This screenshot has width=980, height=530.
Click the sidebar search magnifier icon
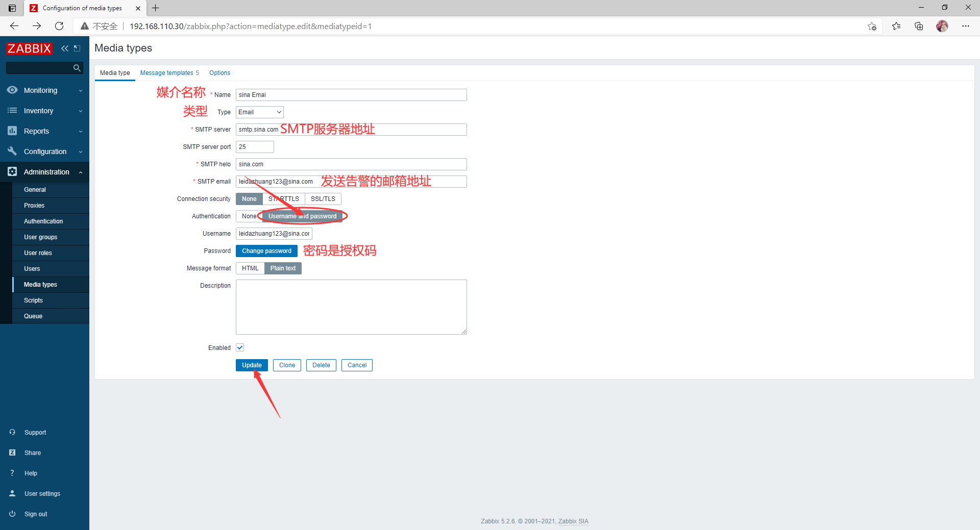77,68
